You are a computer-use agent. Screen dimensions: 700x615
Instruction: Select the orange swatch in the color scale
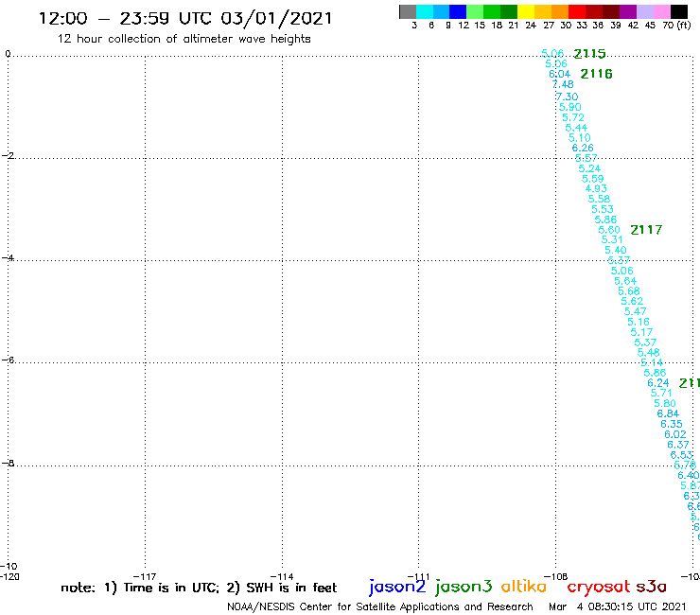(x=560, y=11)
